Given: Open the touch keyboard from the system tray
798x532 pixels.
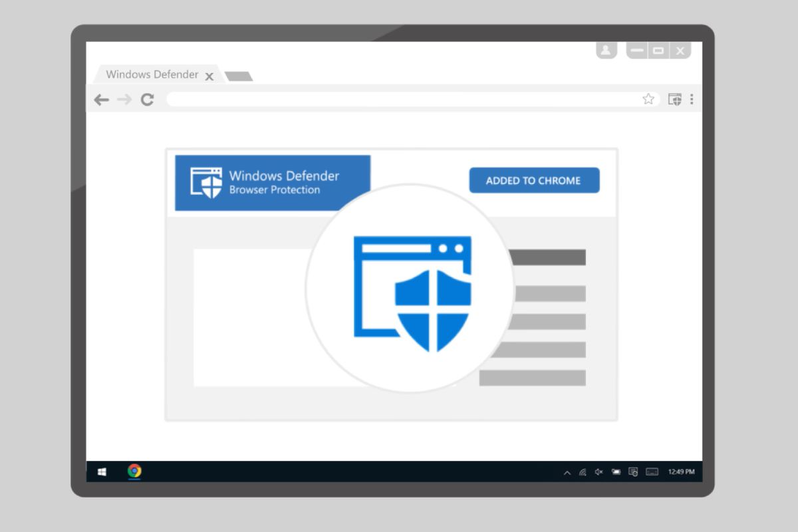Looking at the screenshot, I should coord(653,471).
